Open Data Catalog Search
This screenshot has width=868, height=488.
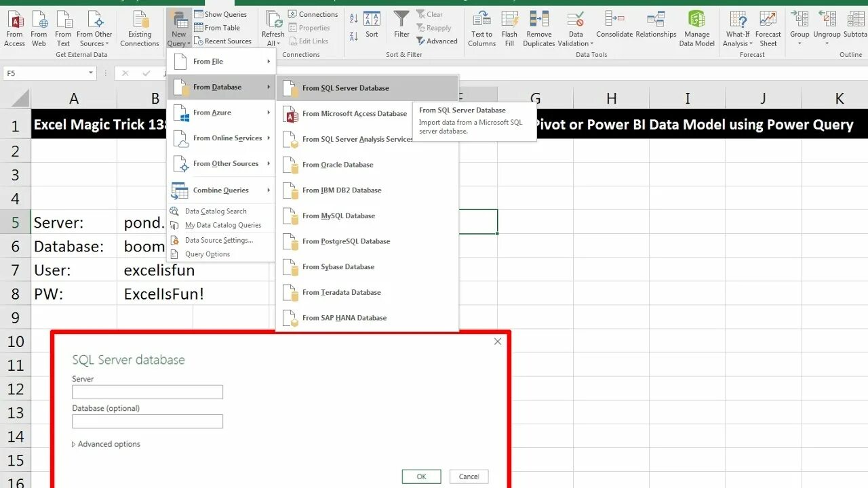click(x=216, y=211)
